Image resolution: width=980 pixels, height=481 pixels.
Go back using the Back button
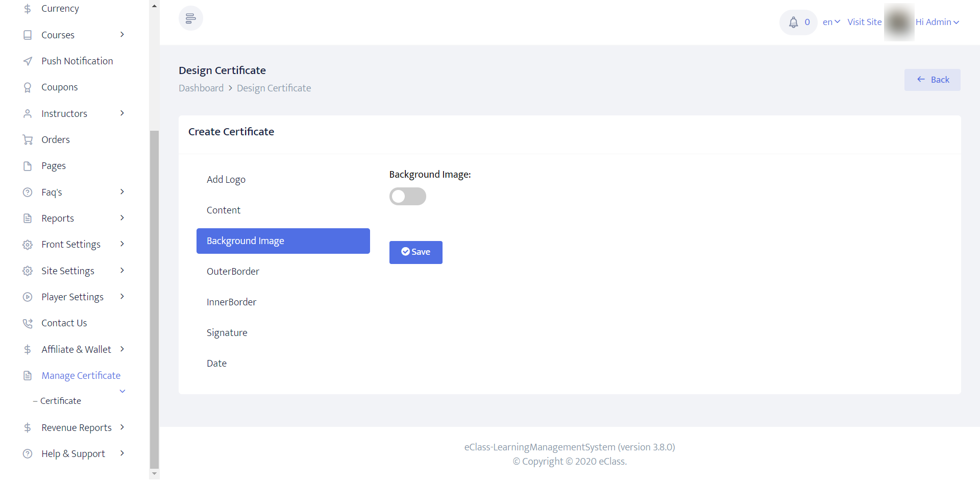932,80
